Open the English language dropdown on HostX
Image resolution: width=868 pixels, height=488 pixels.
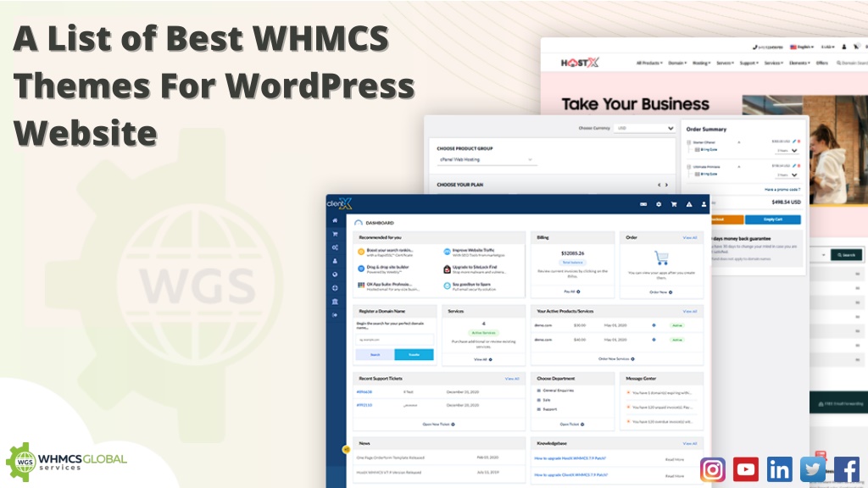click(x=802, y=47)
